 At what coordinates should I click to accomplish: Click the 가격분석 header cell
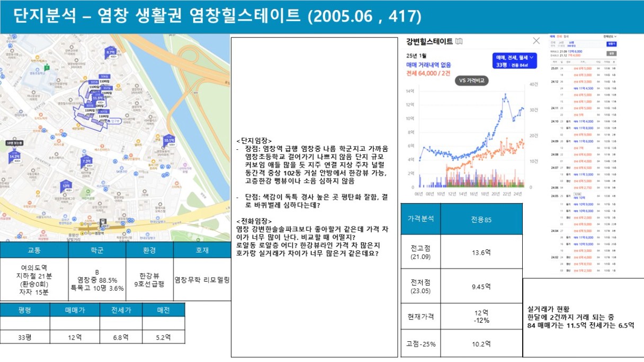tap(421, 219)
